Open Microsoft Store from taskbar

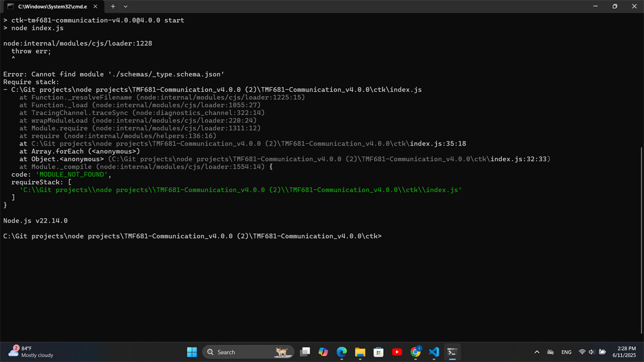(x=378, y=352)
